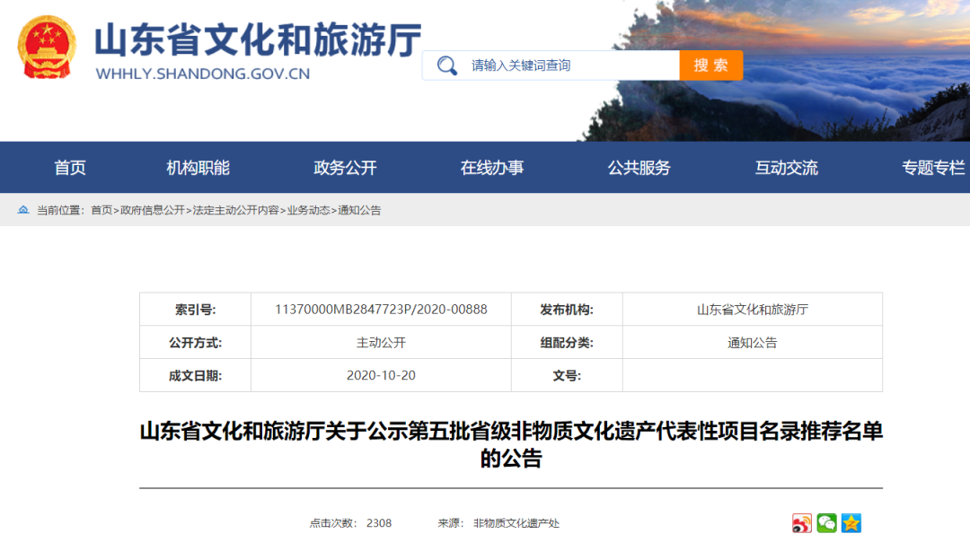The height and width of the screenshot is (560, 970).
Task: Open the 机构职能 navigation menu
Action: click(x=198, y=168)
